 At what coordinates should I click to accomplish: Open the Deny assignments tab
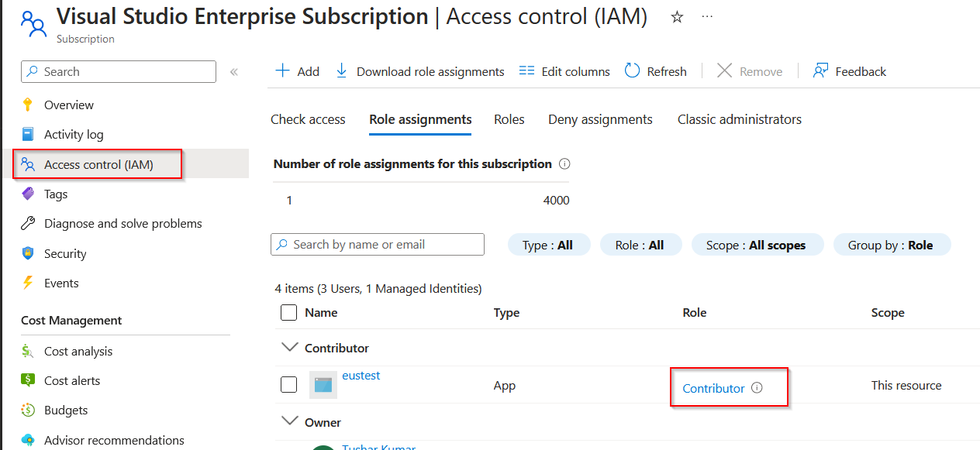(x=600, y=119)
